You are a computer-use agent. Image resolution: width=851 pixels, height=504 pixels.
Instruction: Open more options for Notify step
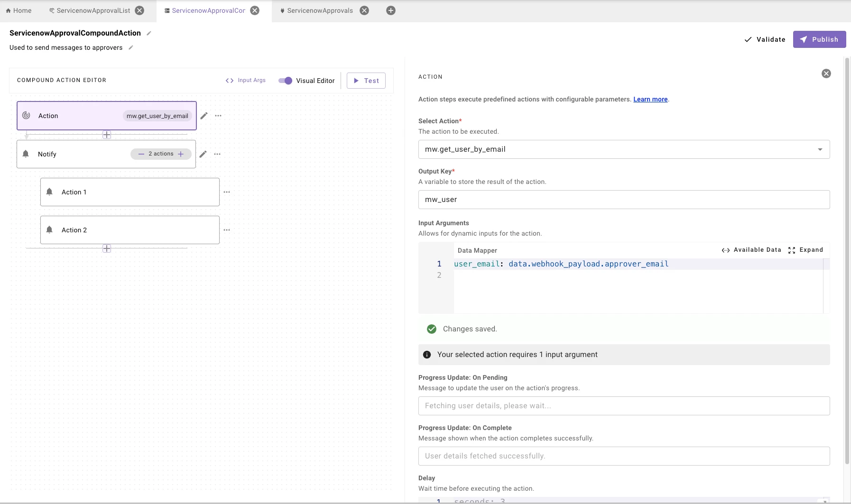pyautogui.click(x=217, y=154)
